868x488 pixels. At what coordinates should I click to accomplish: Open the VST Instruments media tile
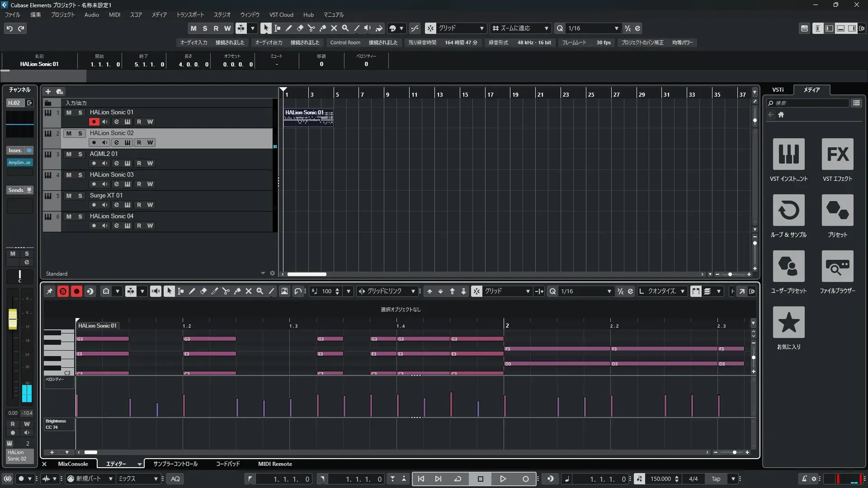[788, 154]
